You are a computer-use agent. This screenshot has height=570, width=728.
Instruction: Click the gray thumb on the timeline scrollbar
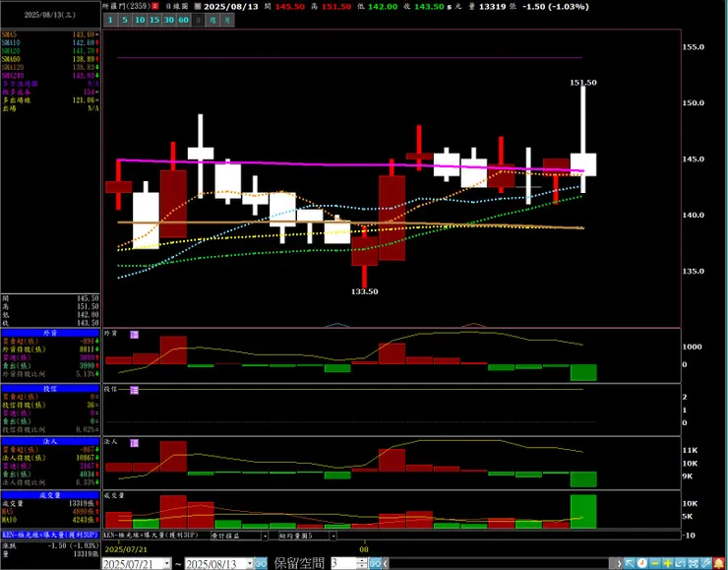pyautogui.click(x=612, y=564)
